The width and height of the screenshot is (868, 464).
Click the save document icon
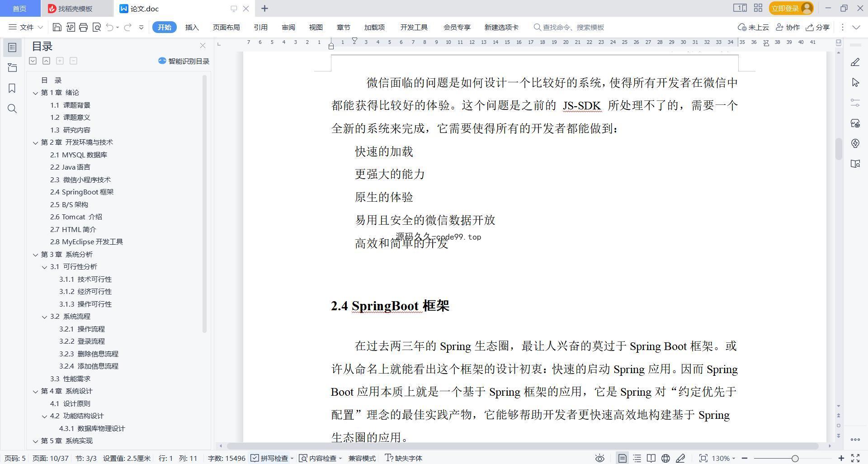pos(57,27)
